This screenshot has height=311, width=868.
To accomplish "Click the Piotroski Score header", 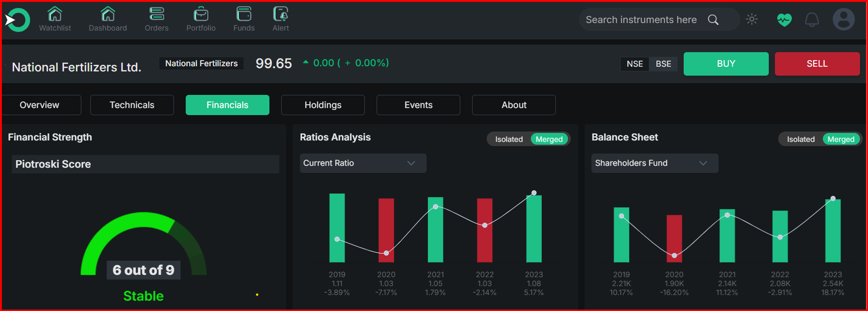I will point(145,164).
